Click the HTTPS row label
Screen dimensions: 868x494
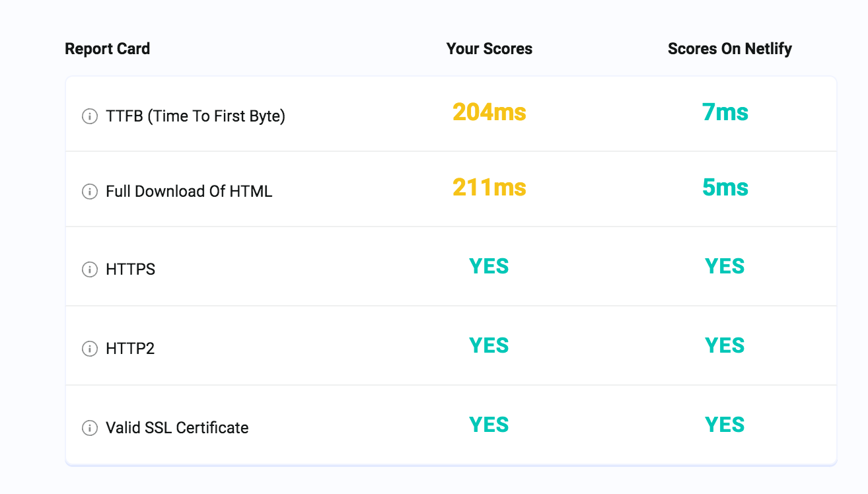click(x=130, y=269)
